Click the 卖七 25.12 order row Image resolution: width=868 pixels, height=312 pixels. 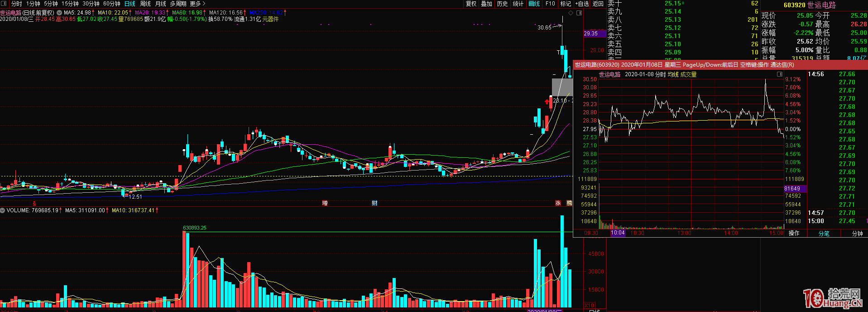[x=683, y=28]
